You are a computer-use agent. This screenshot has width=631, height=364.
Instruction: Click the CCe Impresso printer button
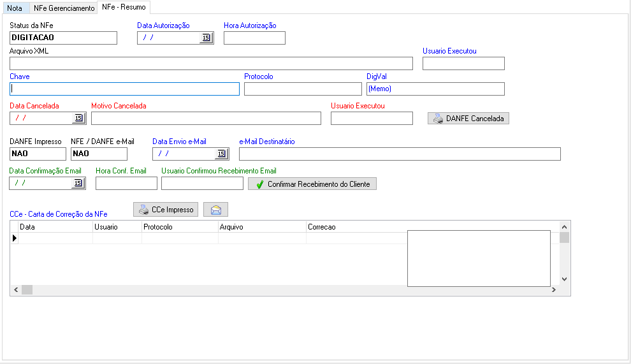[166, 210]
